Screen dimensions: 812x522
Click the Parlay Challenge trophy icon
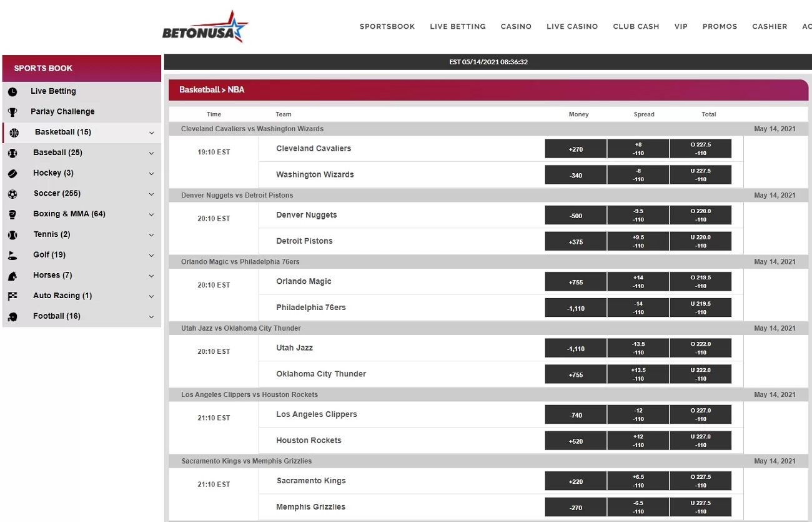[12, 113]
